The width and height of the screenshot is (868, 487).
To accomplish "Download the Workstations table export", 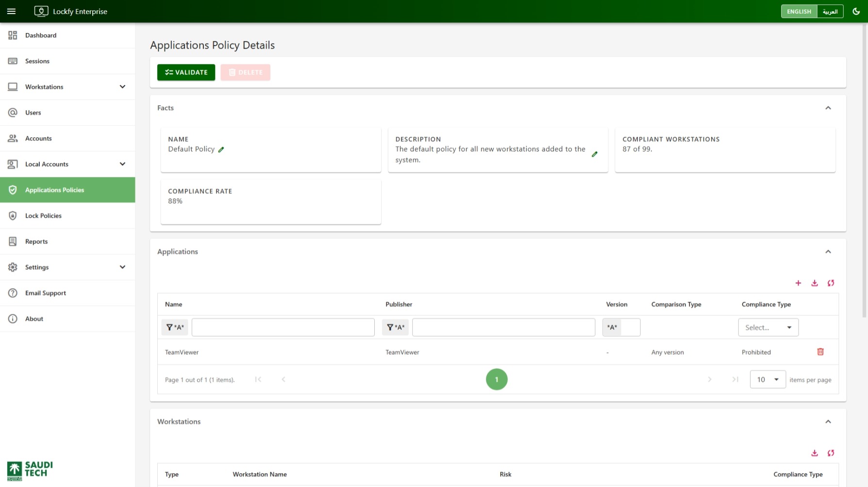I will [815, 453].
